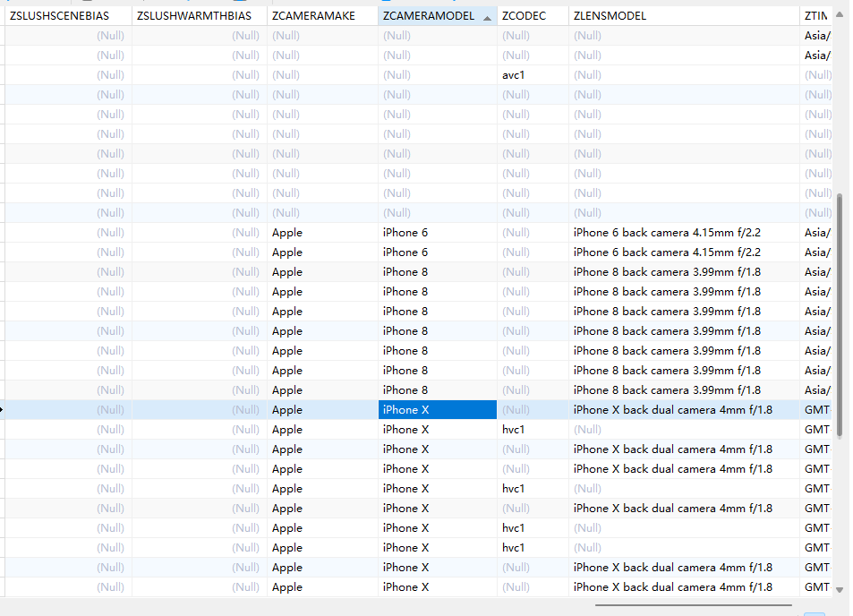Click the ZCAMERAMODEL column header label
The height and width of the screenshot is (616, 853).
coord(428,16)
